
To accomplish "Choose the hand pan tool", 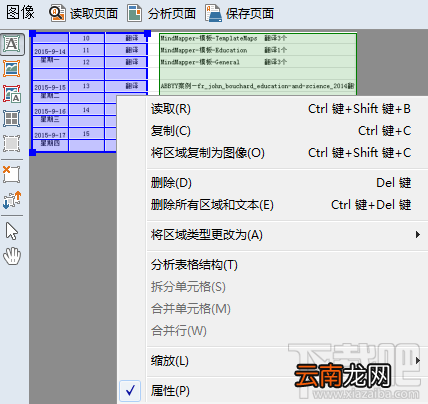I will tap(12, 256).
